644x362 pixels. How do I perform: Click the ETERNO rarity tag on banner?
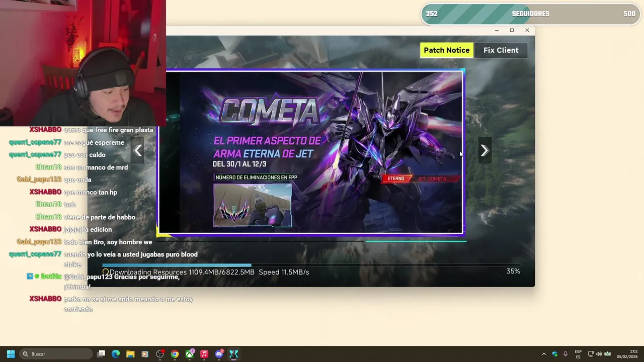[396, 178]
